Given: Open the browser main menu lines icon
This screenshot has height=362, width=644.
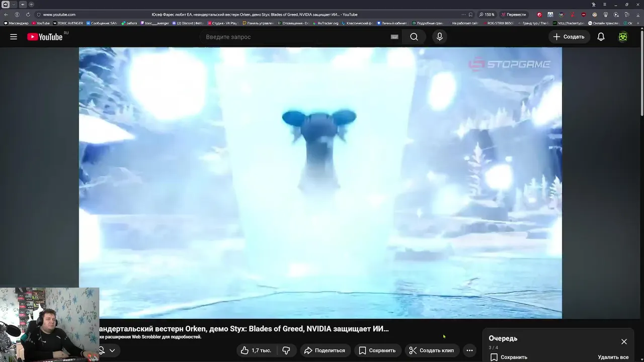Looking at the screenshot, I should click(x=604, y=5).
